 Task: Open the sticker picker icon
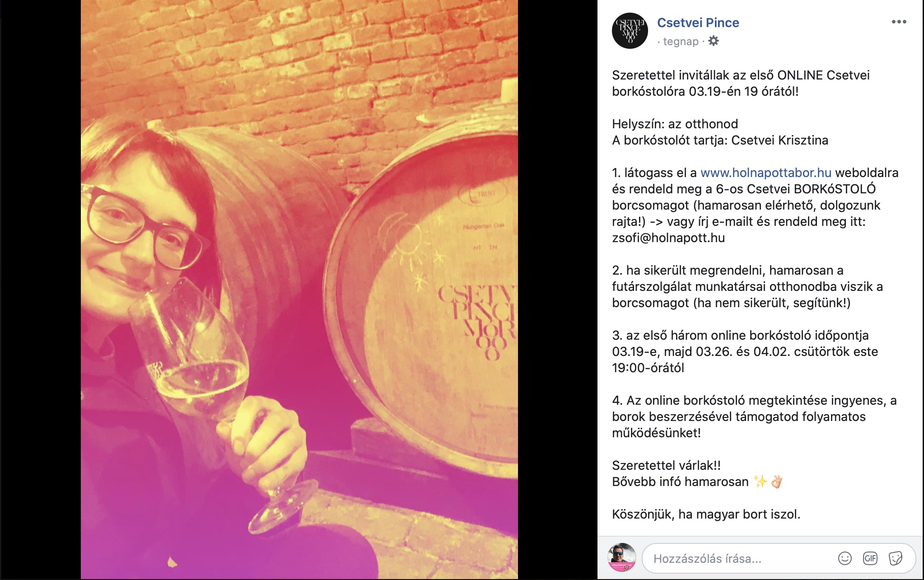pyautogui.click(x=895, y=558)
